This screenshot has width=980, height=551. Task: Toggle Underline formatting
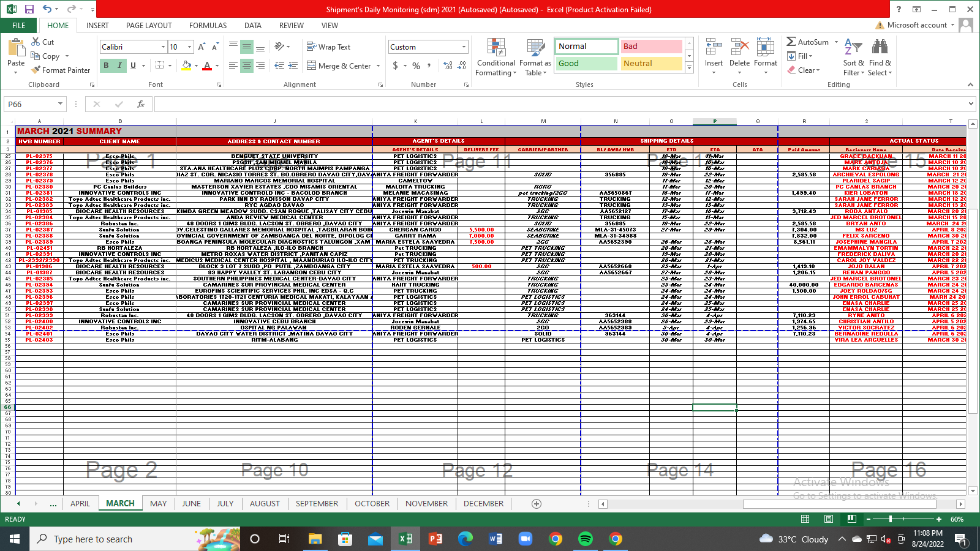point(133,66)
